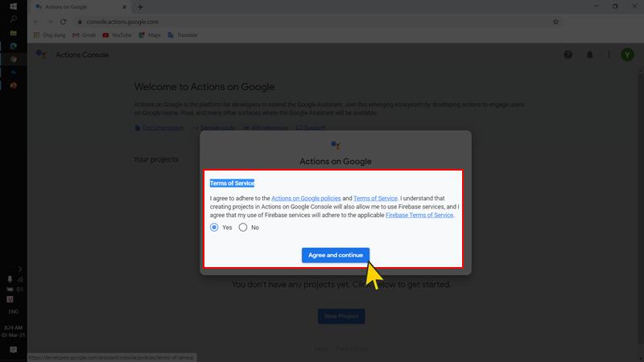This screenshot has height=362, width=644.
Task: Reload the page with the refresh icon
Action: coord(63,22)
